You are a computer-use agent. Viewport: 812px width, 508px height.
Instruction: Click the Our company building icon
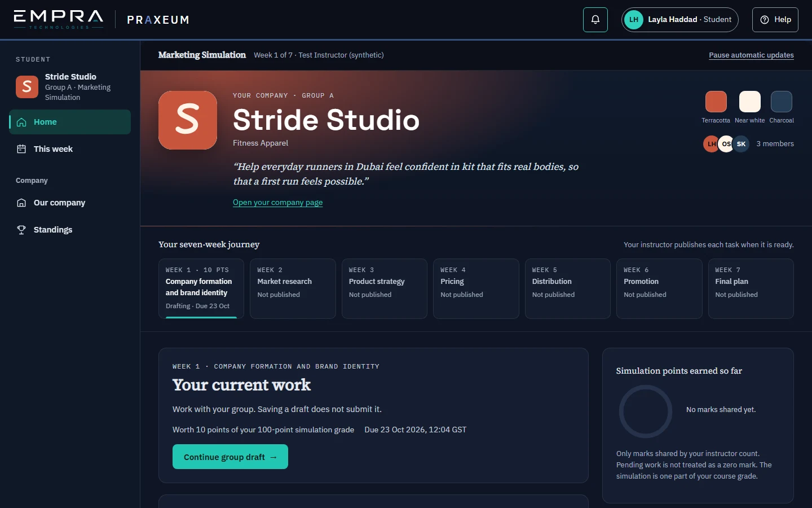point(21,203)
